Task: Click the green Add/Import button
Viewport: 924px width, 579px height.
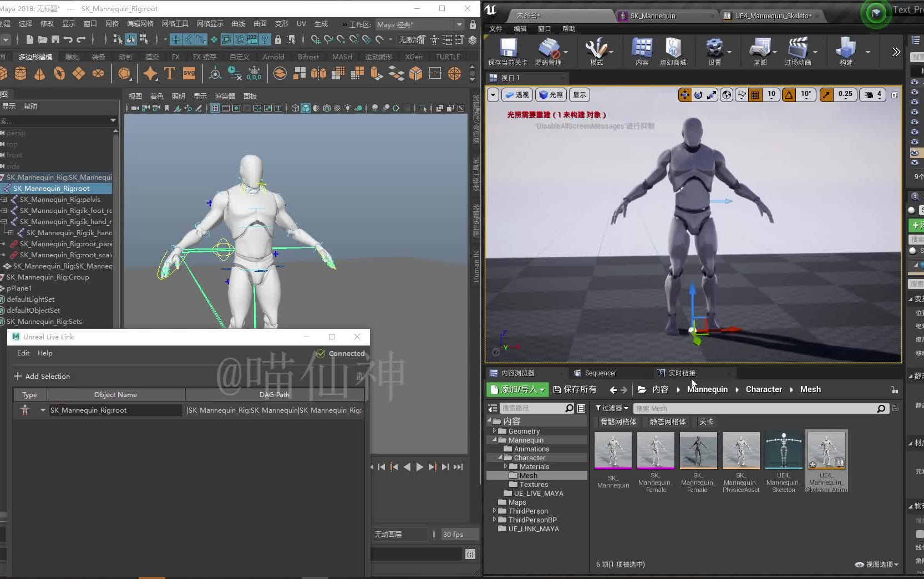Action: [517, 389]
